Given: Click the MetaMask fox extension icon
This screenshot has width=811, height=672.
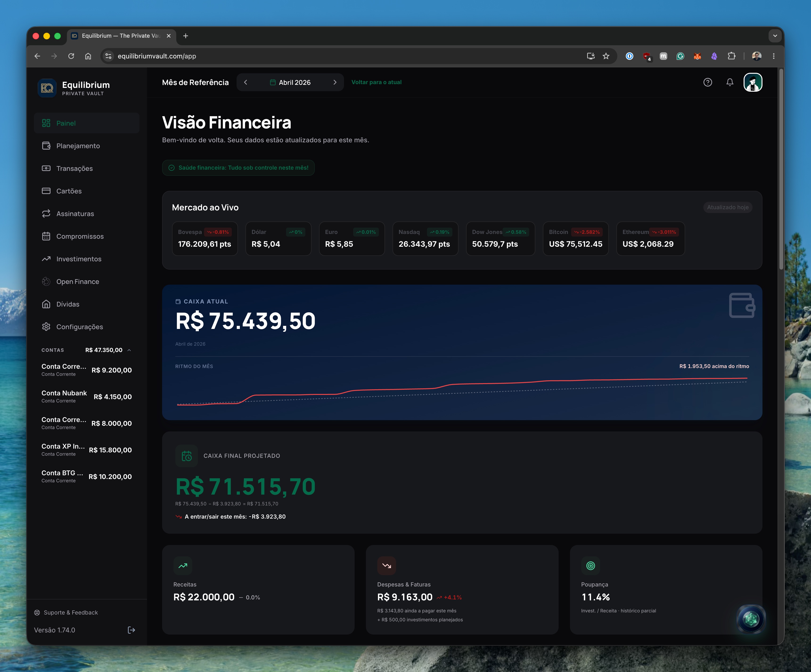Looking at the screenshot, I should click(x=697, y=56).
